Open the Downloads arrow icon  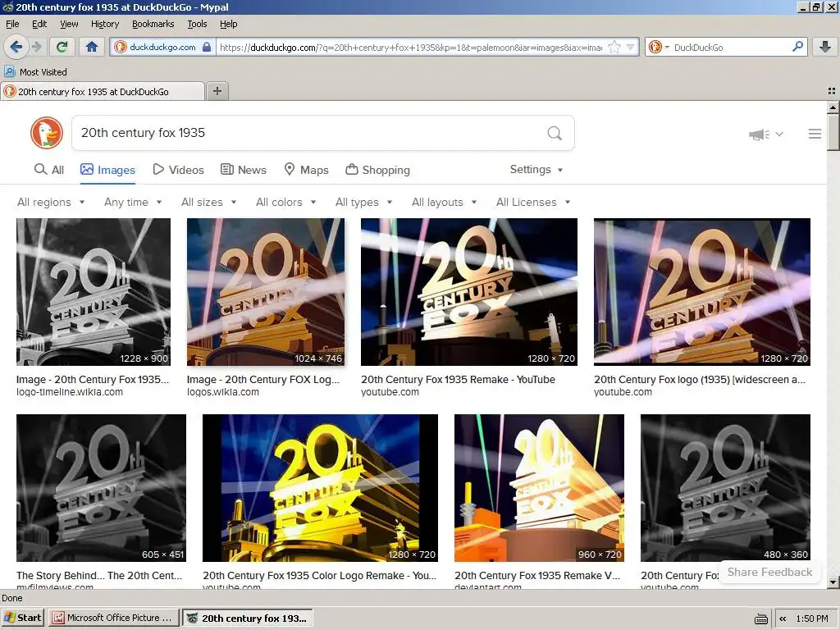825,47
